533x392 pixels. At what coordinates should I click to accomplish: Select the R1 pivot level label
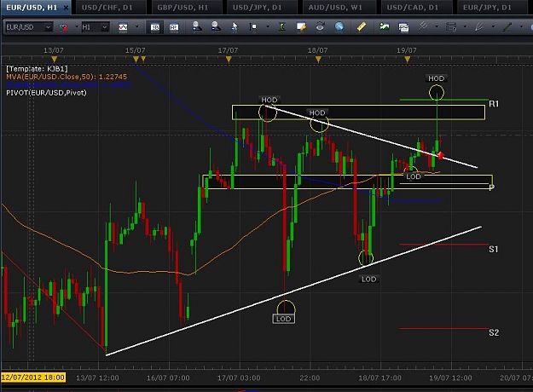(494, 104)
